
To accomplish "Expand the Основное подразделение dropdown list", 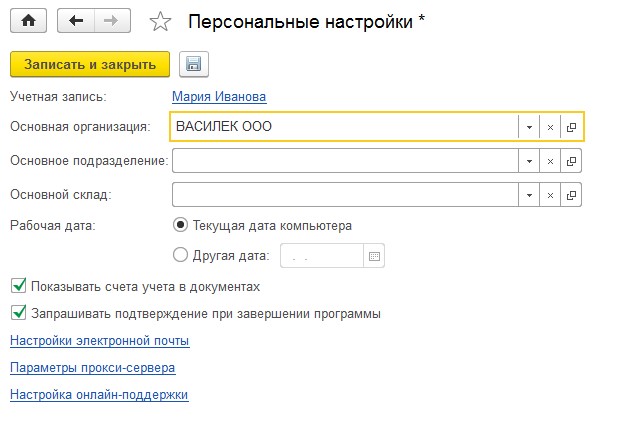I will [x=529, y=161].
